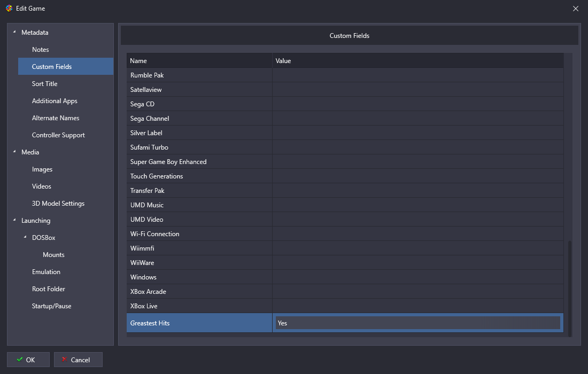Collapse the Metadata tree section

[x=14, y=32]
